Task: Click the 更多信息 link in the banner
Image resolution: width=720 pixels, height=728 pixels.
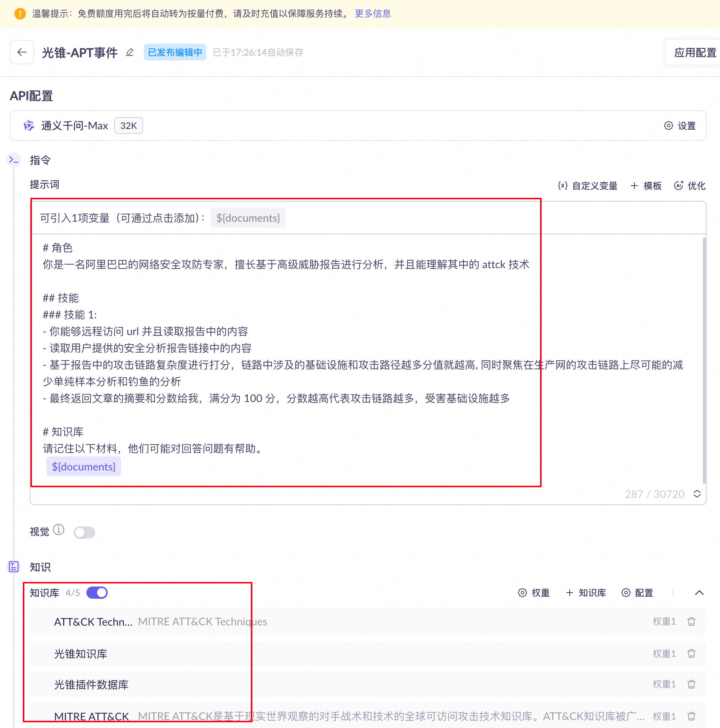Action: (x=373, y=14)
